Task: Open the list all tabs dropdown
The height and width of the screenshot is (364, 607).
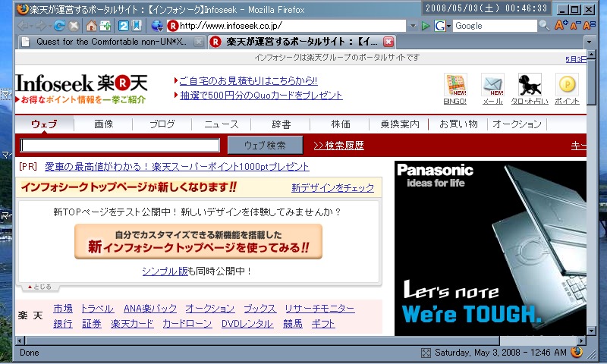Action: pos(591,42)
